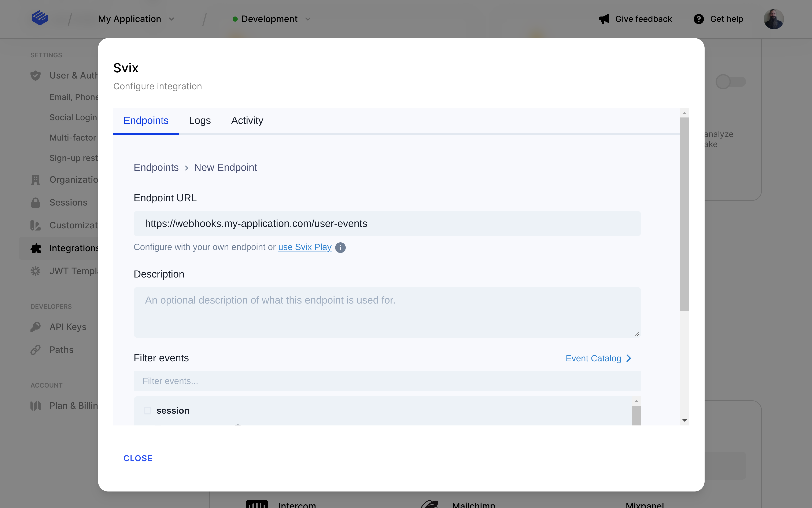Open the My Application dropdown
This screenshot has width=812, height=508.
point(136,19)
